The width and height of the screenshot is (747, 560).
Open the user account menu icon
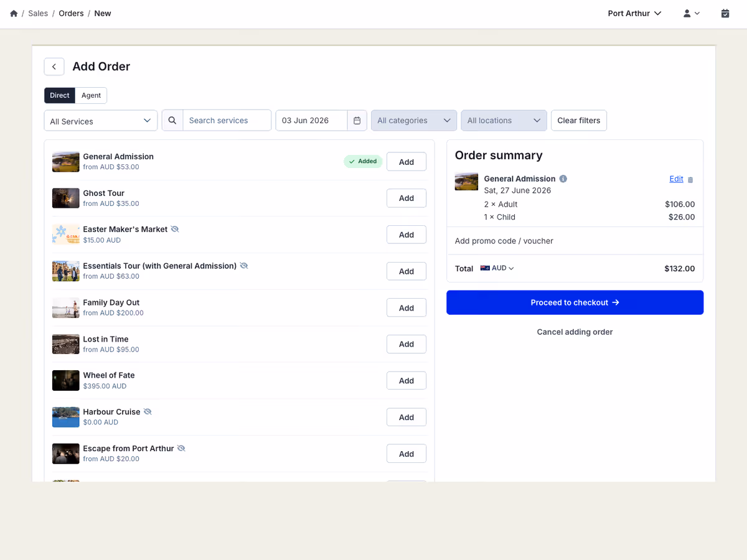692,13
